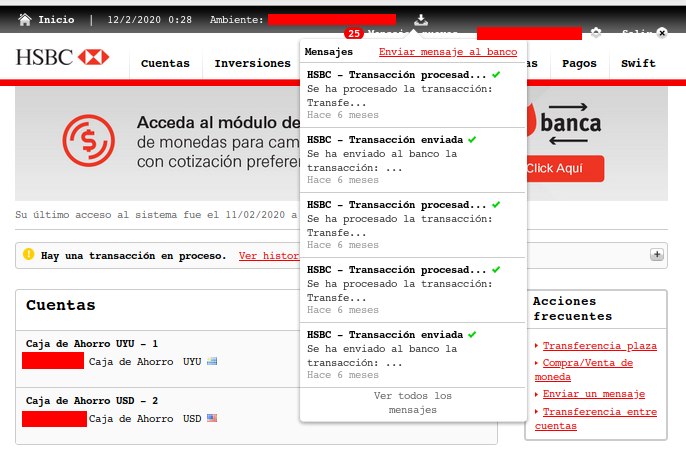Image resolution: width=686 pixels, height=451 pixels.
Task: Click the red 25 messages badge
Action: point(353,34)
